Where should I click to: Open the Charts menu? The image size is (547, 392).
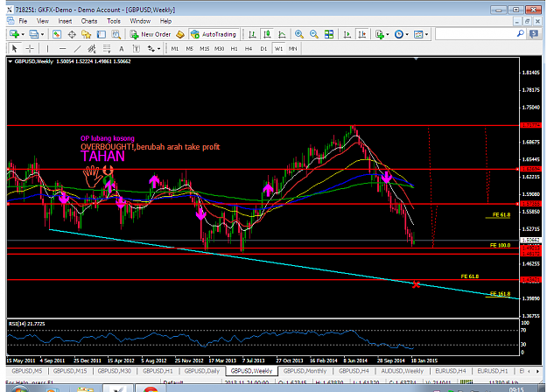(x=89, y=21)
